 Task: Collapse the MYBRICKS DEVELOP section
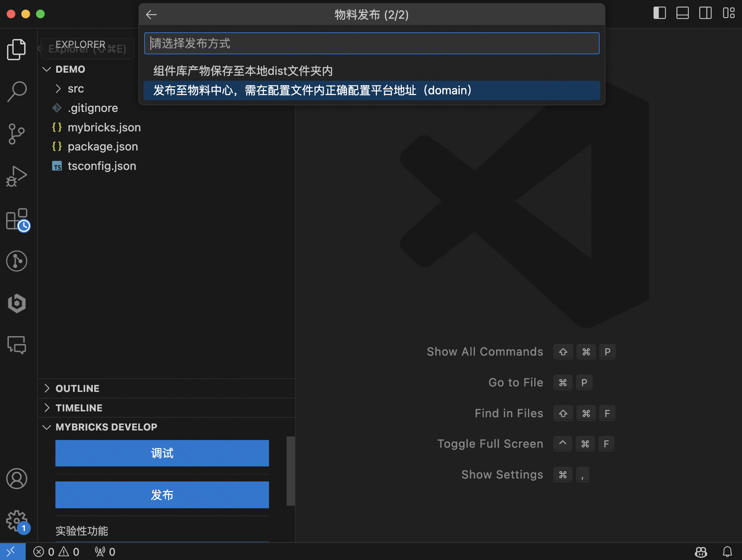tap(166, 427)
